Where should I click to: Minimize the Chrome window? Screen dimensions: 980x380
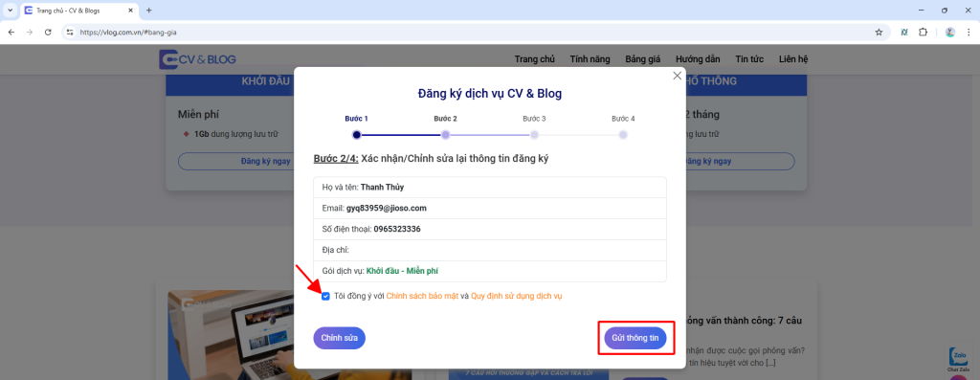(923, 10)
